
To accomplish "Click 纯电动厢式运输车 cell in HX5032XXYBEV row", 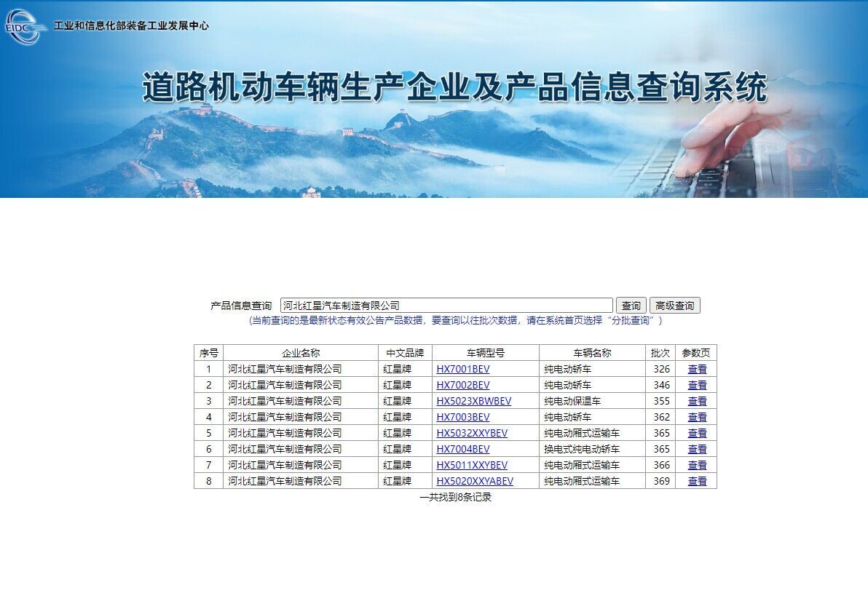I will click(592, 433).
